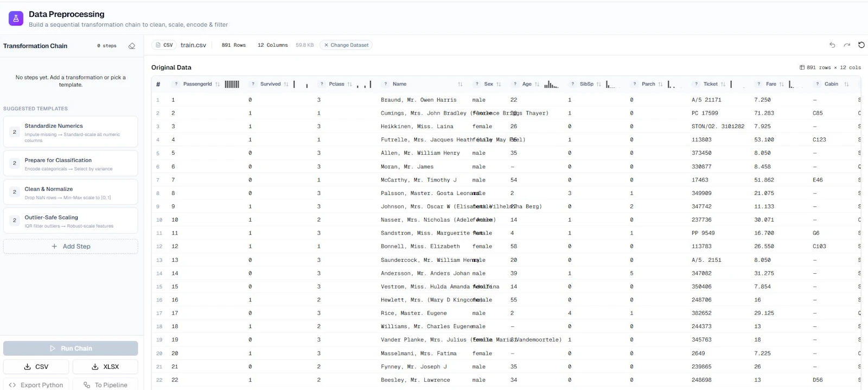View the Age column distribution histogram
The height and width of the screenshot is (390, 868).
(551, 84)
